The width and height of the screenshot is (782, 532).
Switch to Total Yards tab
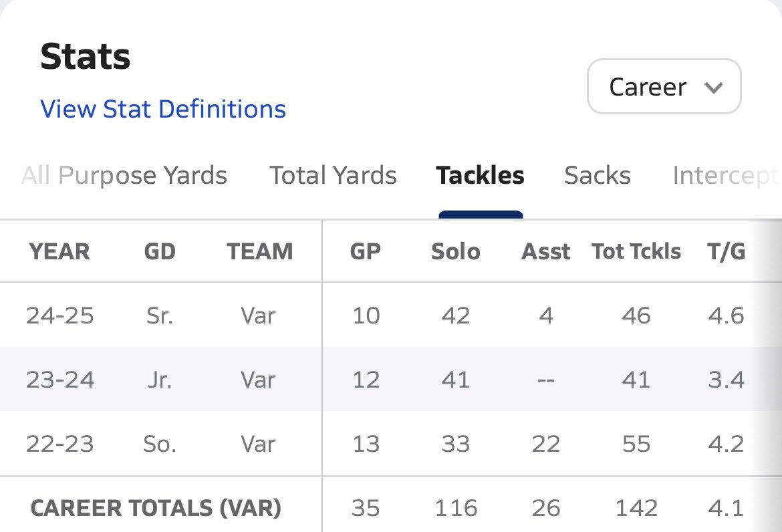[x=333, y=176]
